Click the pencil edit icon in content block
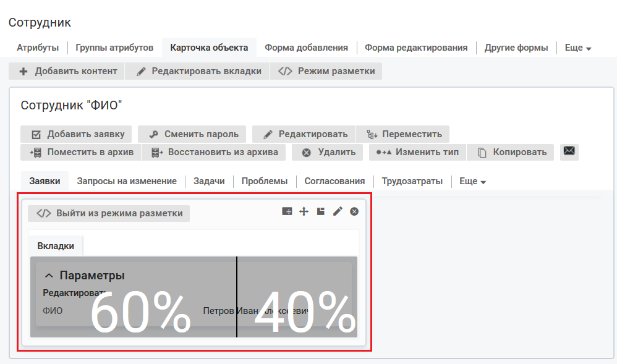The height and width of the screenshot is (364, 617). point(338,211)
